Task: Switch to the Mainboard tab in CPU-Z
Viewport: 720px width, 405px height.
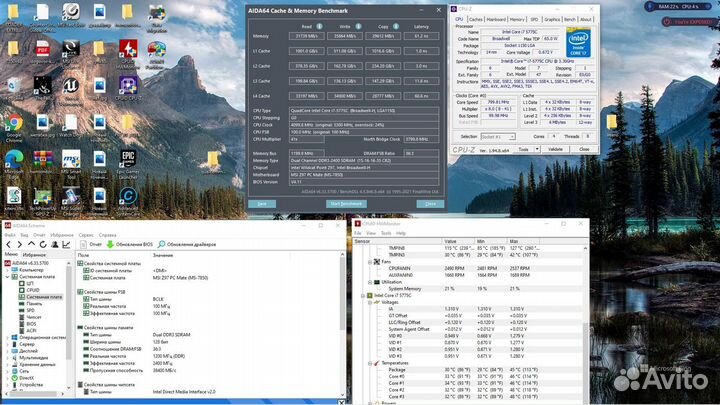Action: pyautogui.click(x=496, y=20)
